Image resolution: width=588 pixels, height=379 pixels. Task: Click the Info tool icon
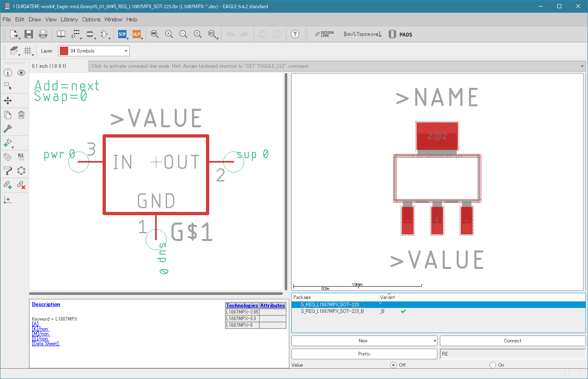tap(8, 73)
